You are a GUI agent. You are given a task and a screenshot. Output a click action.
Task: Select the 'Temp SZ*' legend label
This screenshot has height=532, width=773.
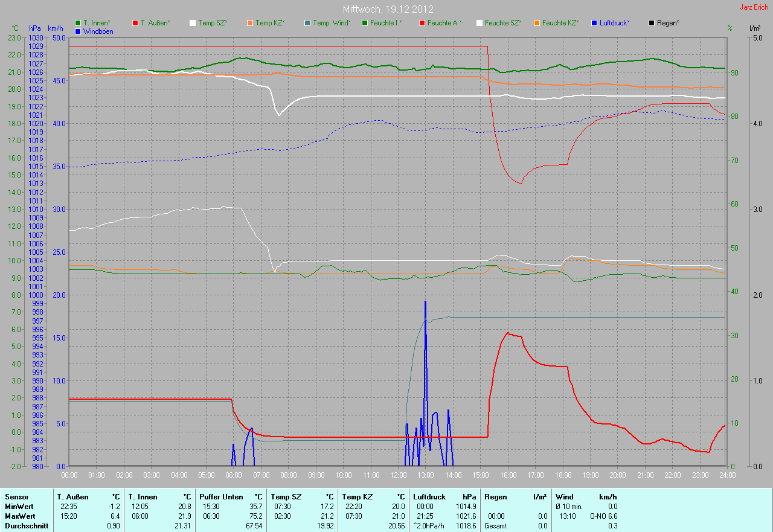coord(213,23)
